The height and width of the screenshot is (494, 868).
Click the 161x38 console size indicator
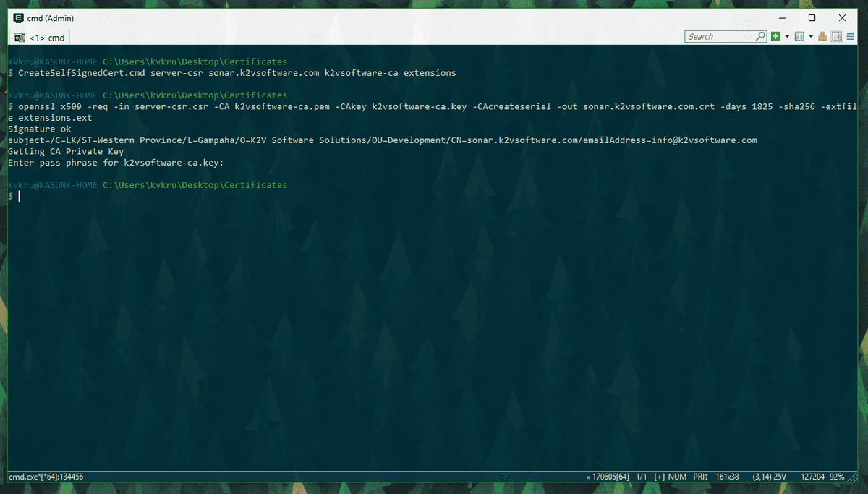(726, 477)
